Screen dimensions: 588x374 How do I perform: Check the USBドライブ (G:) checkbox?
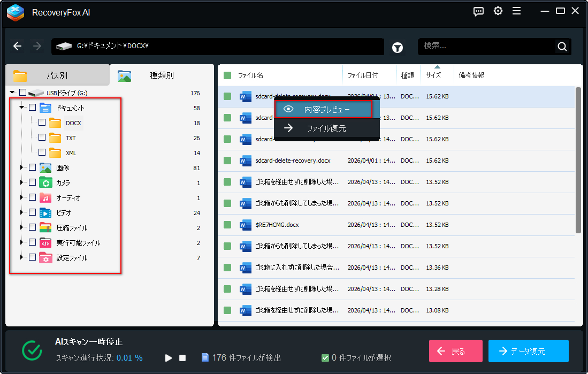point(22,92)
